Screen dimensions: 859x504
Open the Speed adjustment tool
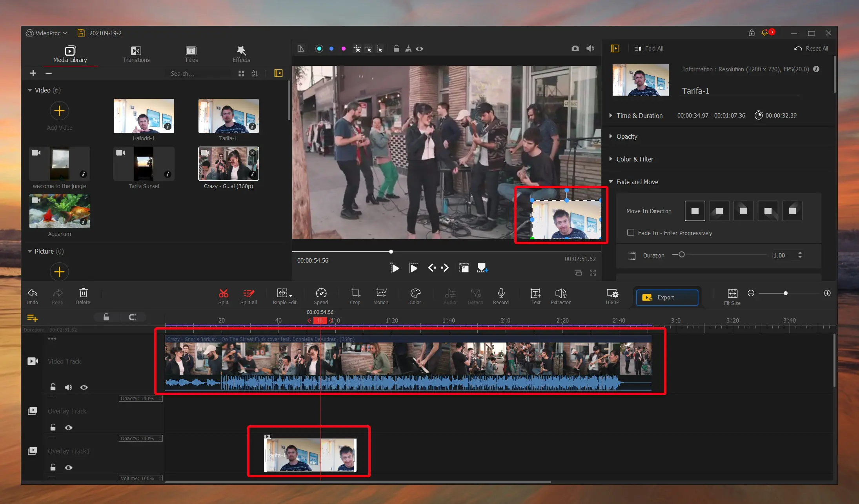point(320,296)
